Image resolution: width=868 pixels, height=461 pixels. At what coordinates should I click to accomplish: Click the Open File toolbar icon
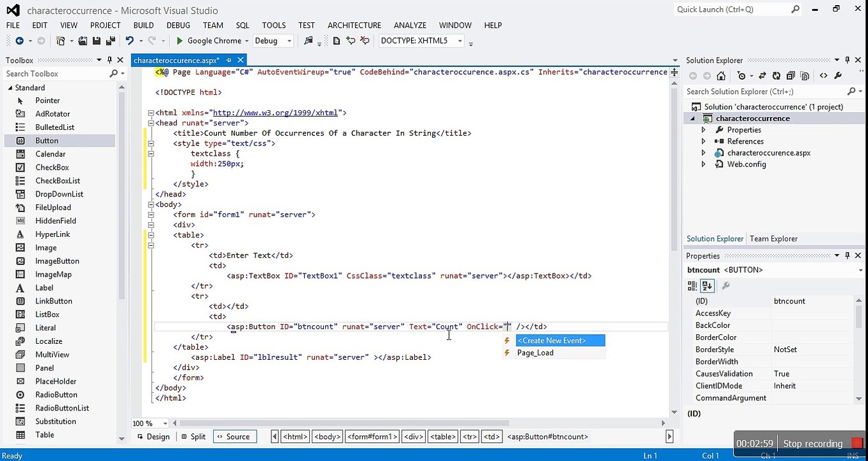(83, 40)
